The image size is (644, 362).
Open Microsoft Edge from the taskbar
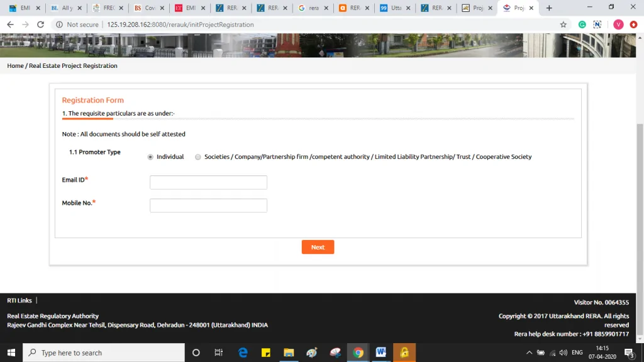click(x=243, y=353)
